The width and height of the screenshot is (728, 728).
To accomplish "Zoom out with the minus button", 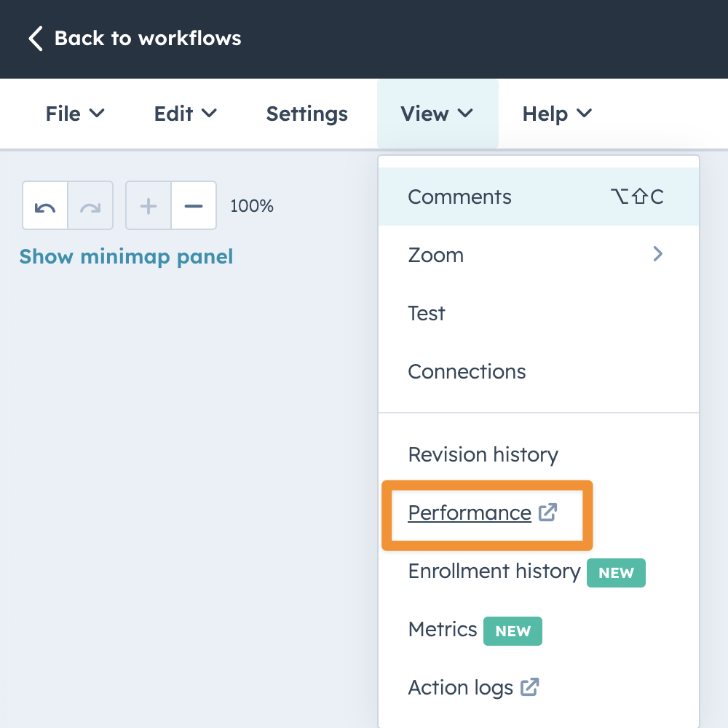I will [x=194, y=206].
